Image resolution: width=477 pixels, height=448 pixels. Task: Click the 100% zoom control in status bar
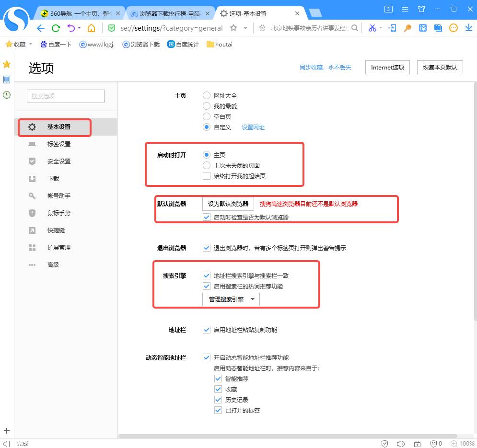pyautogui.click(x=463, y=444)
